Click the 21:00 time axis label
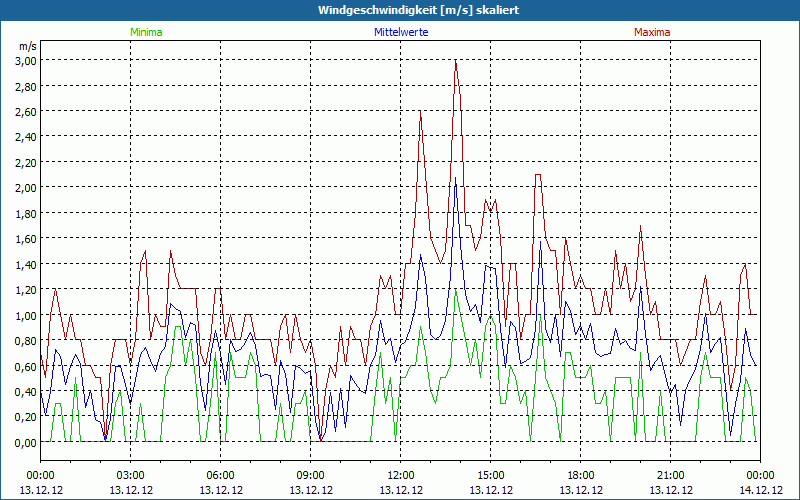The image size is (800, 500). 670,476
